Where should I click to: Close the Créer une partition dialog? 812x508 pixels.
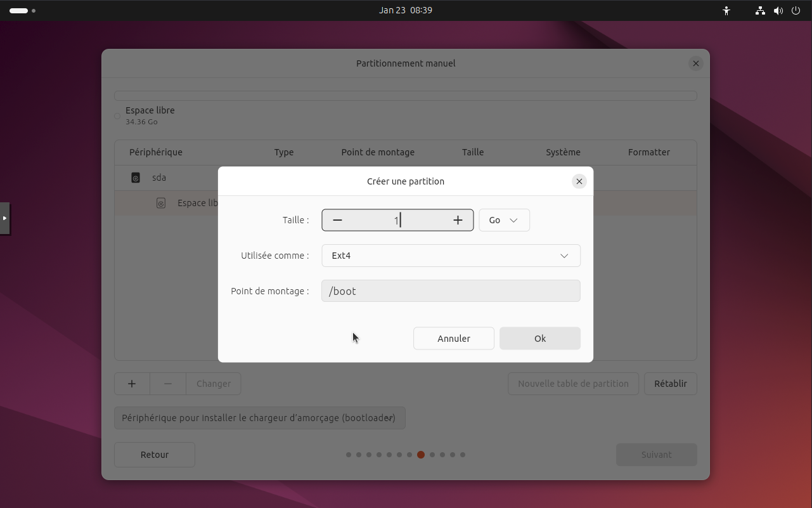point(579,181)
